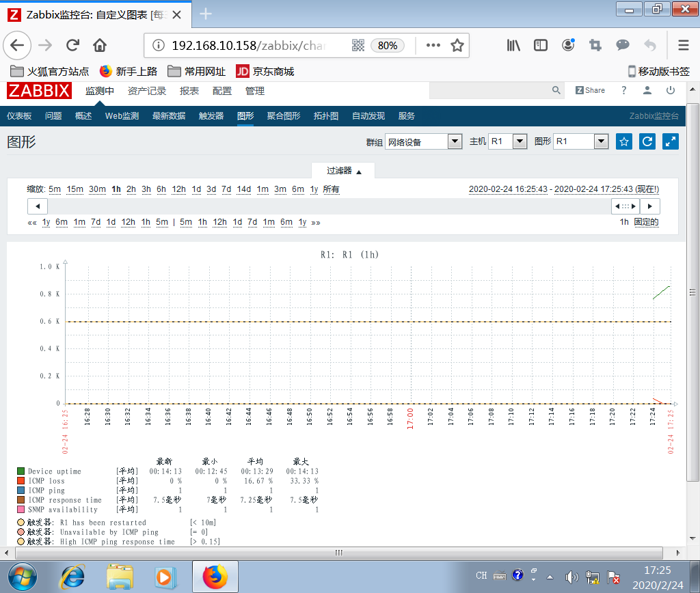The width and height of the screenshot is (700, 593).
Task: Switch graph to fullscreen mode
Action: pos(670,142)
